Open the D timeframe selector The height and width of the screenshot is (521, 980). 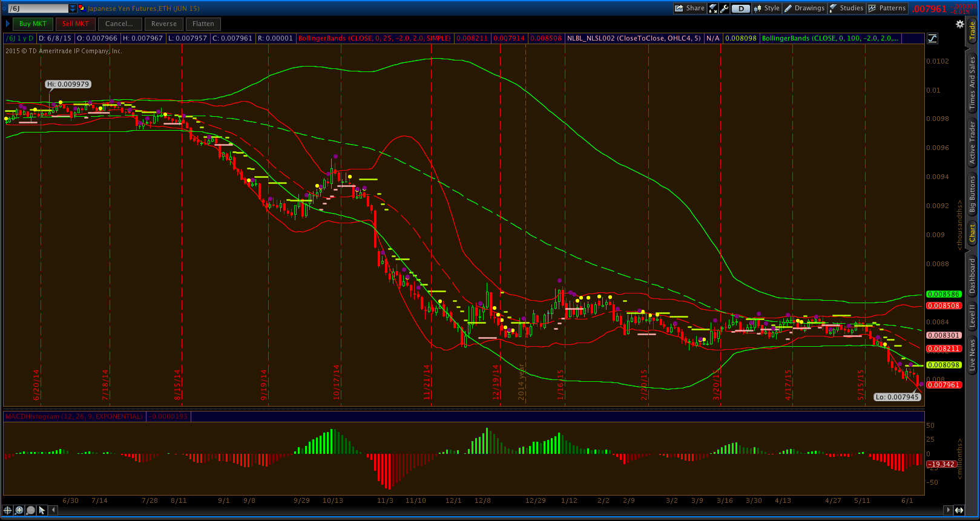pos(740,8)
